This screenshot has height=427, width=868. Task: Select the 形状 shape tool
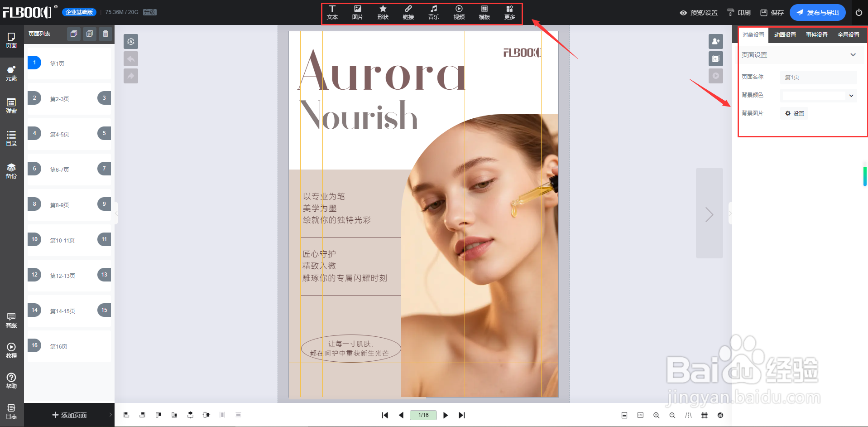coord(383,12)
